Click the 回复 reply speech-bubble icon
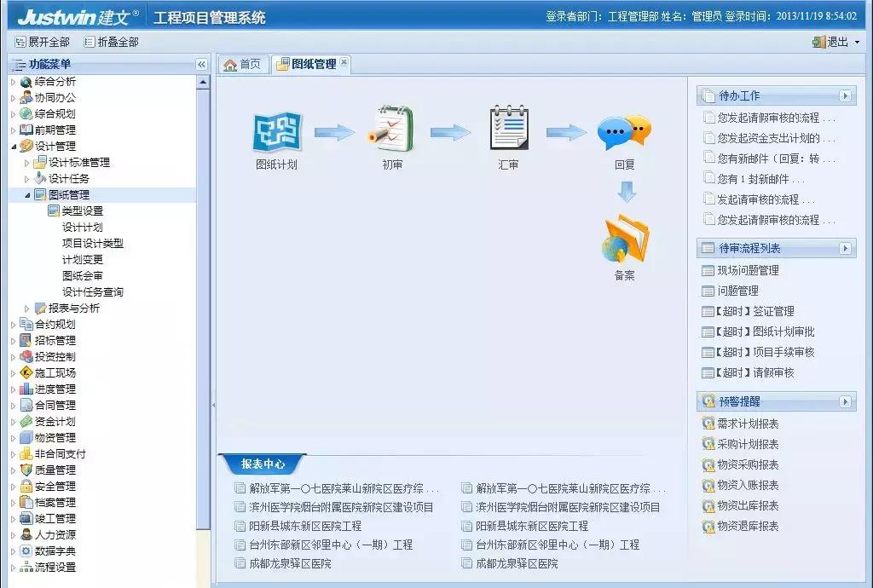This screenshot has width=873, height=588. coord(625,130)
